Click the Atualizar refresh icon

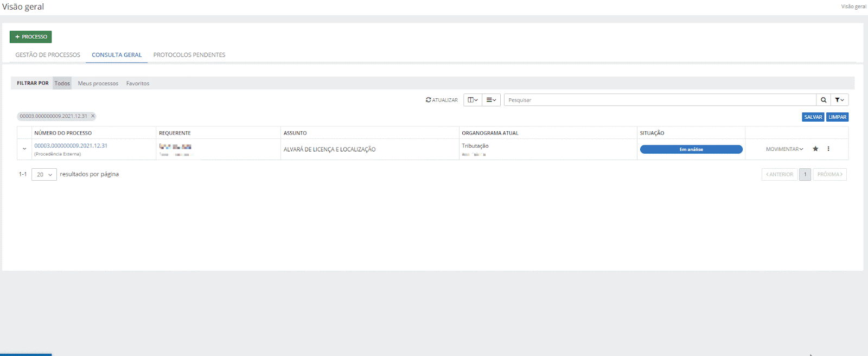pos(429,100)
